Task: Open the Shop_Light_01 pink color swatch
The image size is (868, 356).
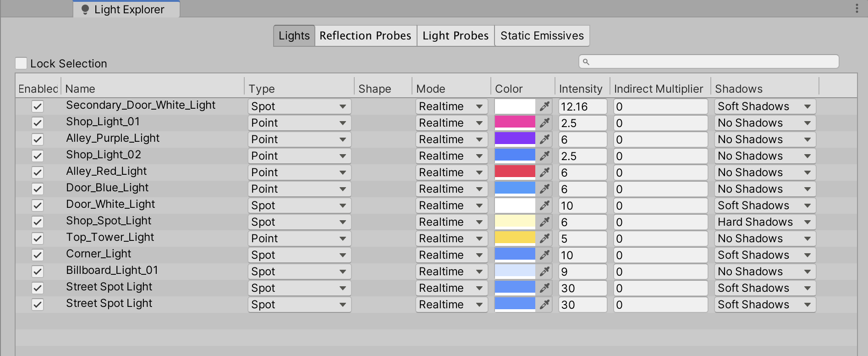Action: (515, 122)
